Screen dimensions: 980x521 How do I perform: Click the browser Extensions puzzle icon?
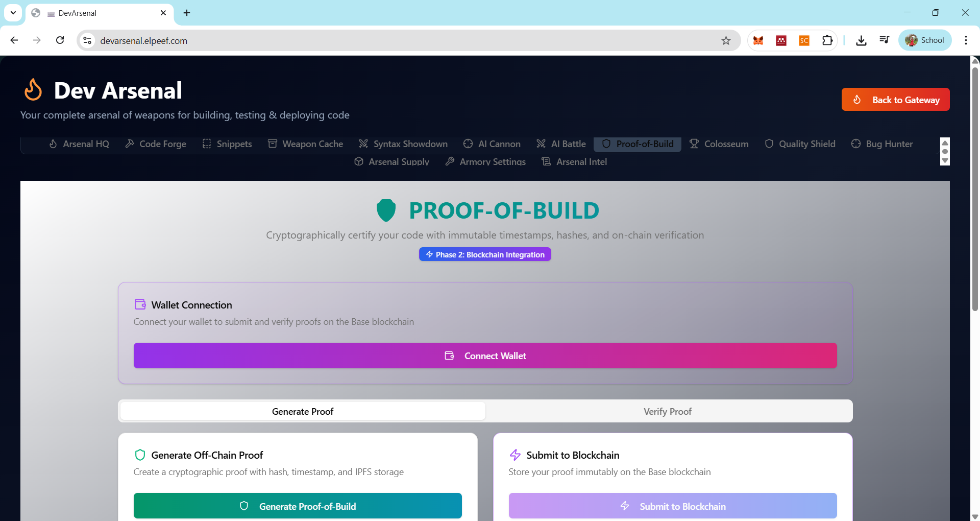tap(827, 40)
